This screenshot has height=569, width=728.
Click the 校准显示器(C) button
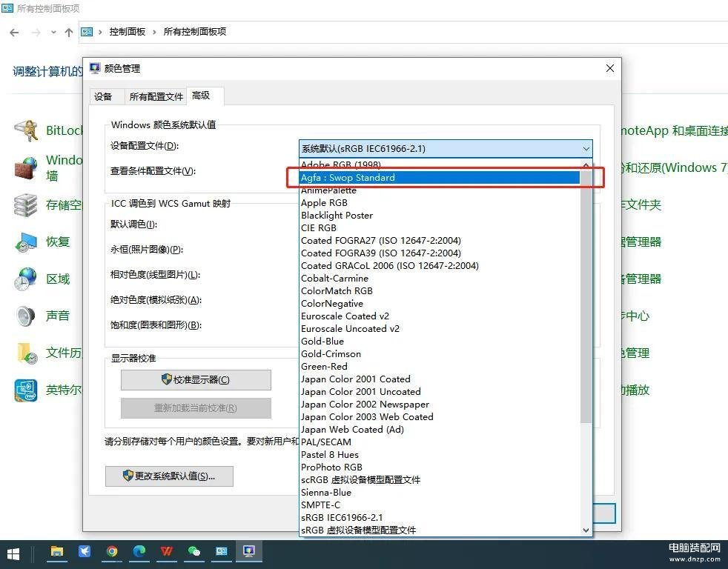click(x=196, y=379)
